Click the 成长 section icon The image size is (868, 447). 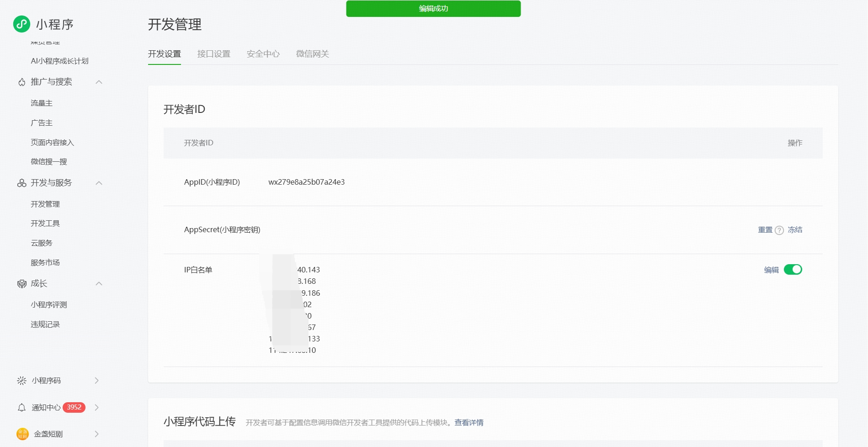pyautogui.click(x=21, y=284)
